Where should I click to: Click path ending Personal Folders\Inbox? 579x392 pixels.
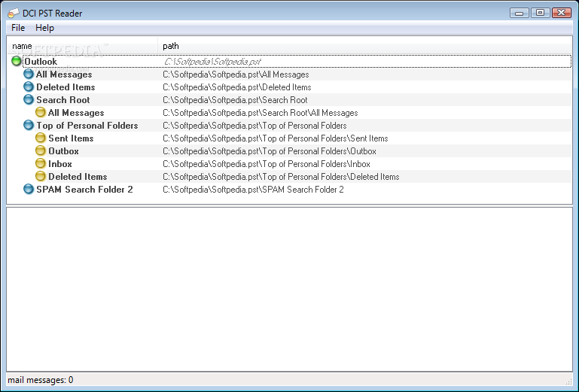pyautogui.click(x=267, y=164)
